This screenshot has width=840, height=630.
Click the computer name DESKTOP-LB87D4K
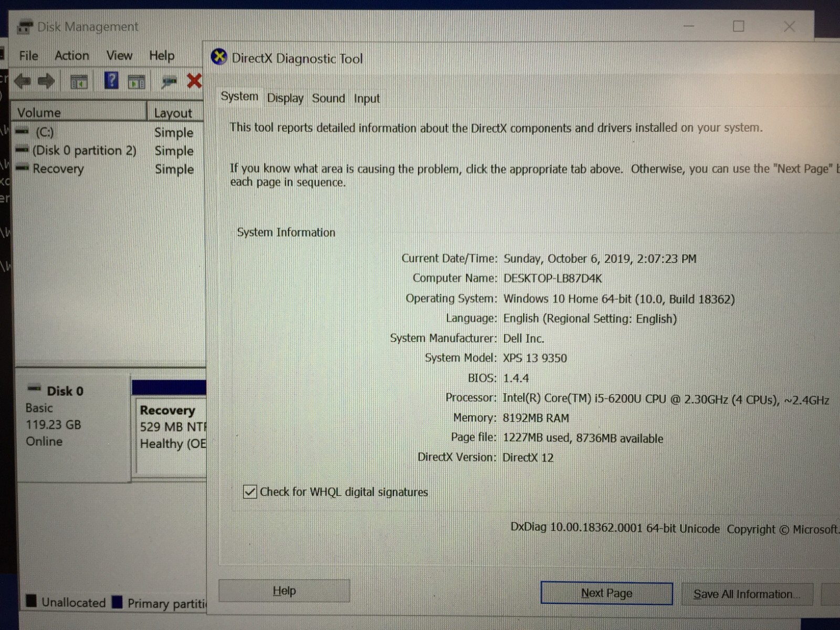[552, 278]
